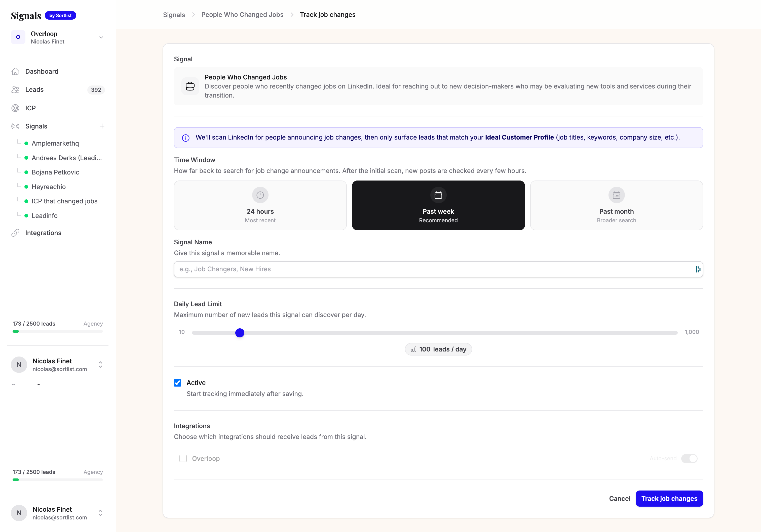
Task: Open the Heyreachio signal
Action: [49, 187]
